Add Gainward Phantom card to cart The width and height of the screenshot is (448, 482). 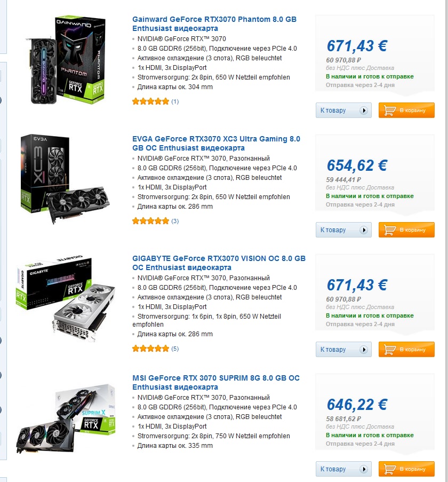pos(406,110)
